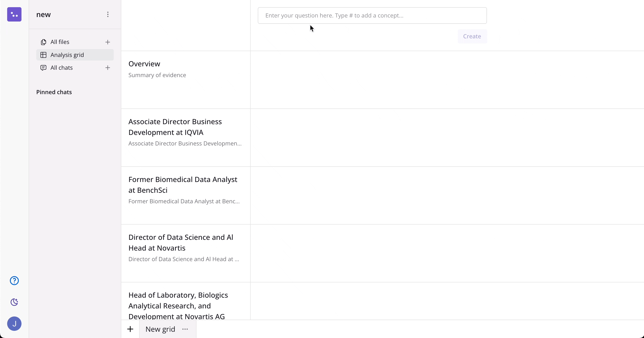
Task: Open the workspace three-dot options menu
Action: click(108, 14)
